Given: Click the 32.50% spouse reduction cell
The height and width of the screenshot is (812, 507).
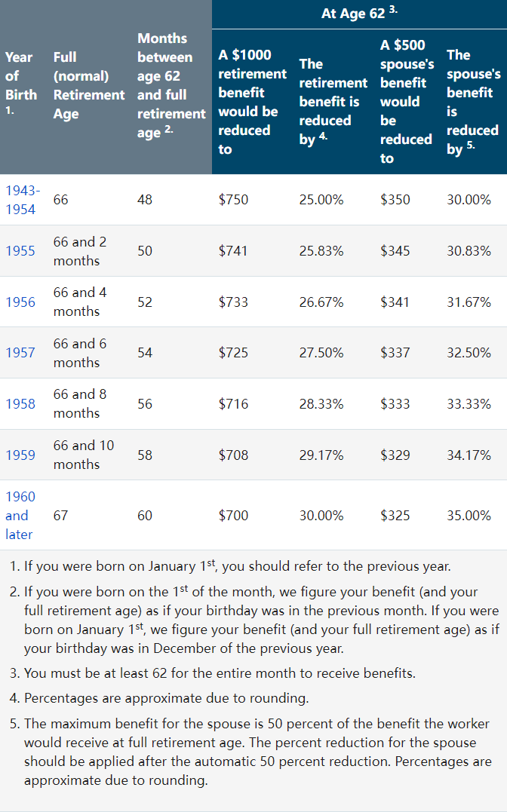Looking at the screenshot, I should (x=469, y=353).
